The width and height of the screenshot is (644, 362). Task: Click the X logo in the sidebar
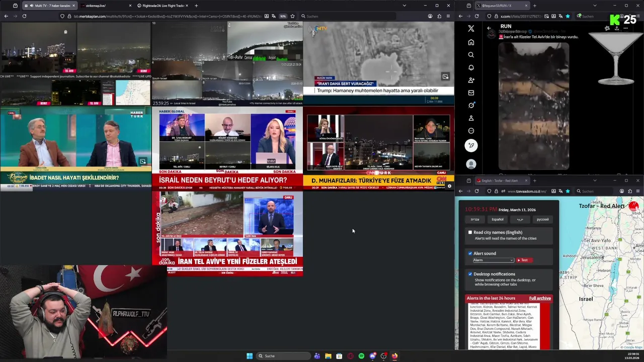tap(471, 29)
